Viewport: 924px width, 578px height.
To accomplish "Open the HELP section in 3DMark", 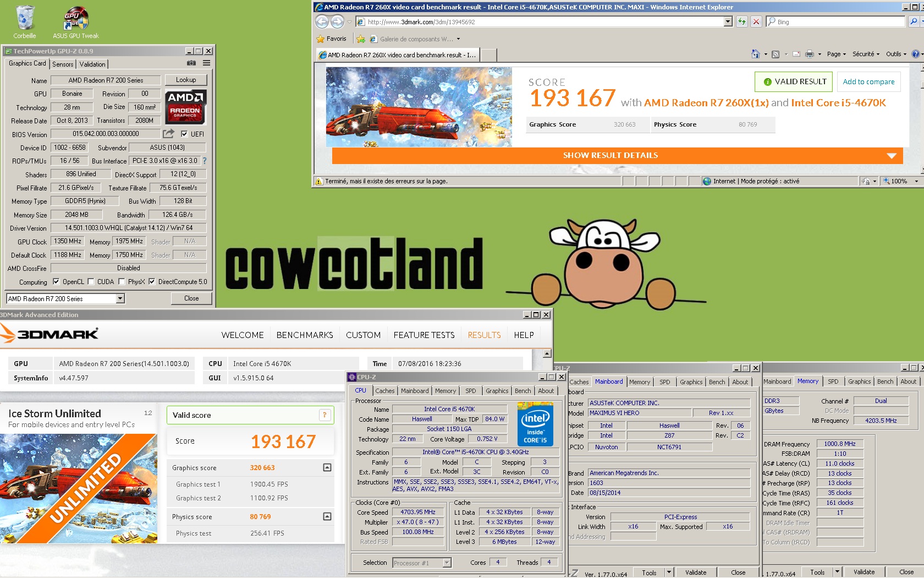I will (x=524, y=335).
